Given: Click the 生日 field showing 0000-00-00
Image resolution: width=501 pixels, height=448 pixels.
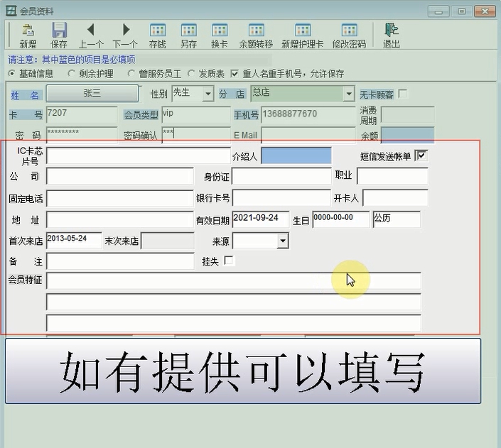Looking at the screenshot, I should 340,219.
